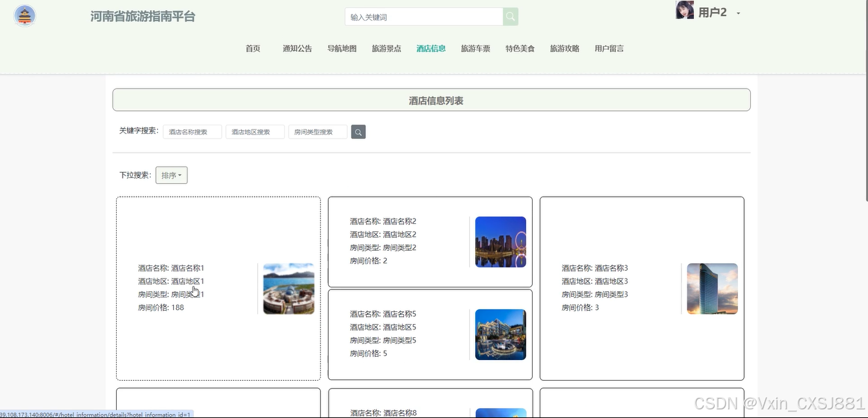Open the 酒店名称3 tower thumbnail

(713, 289)
